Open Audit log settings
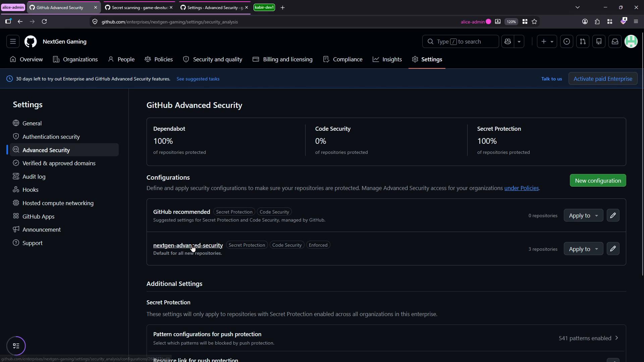Viewport: 644px width, 362px height. click(x=64, y=177)
